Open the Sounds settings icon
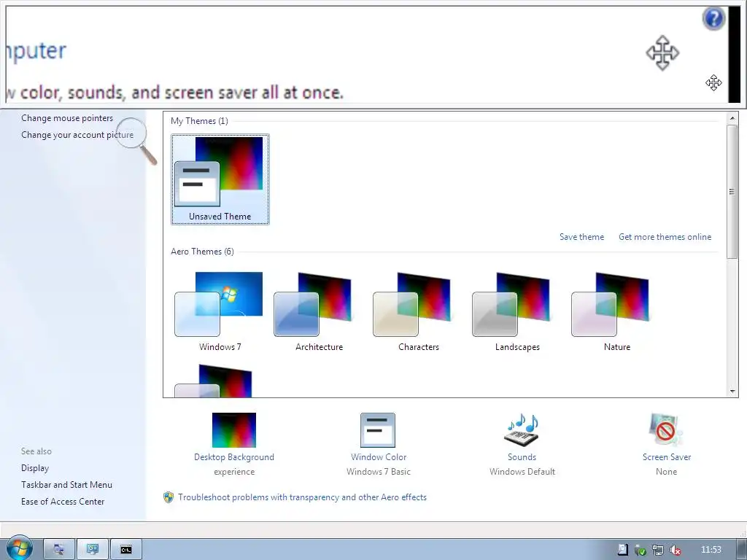Viewport: 747px width, 560px height. coord(522,430)
